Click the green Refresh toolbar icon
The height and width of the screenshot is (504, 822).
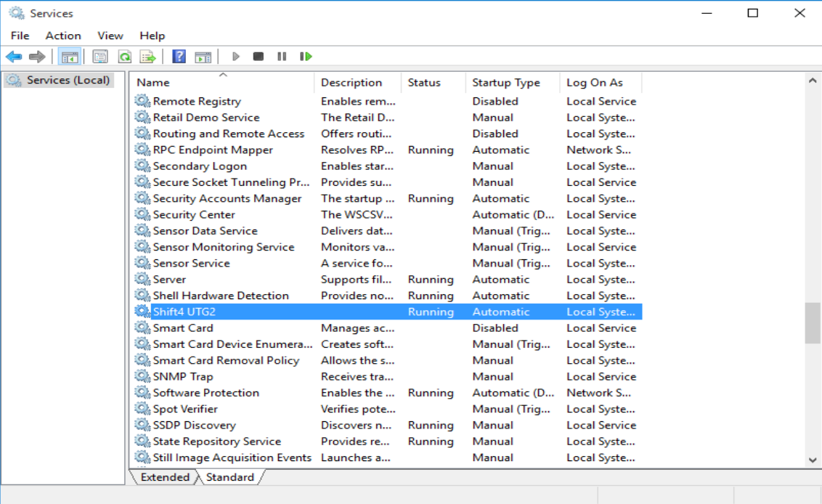coord(124,57)
